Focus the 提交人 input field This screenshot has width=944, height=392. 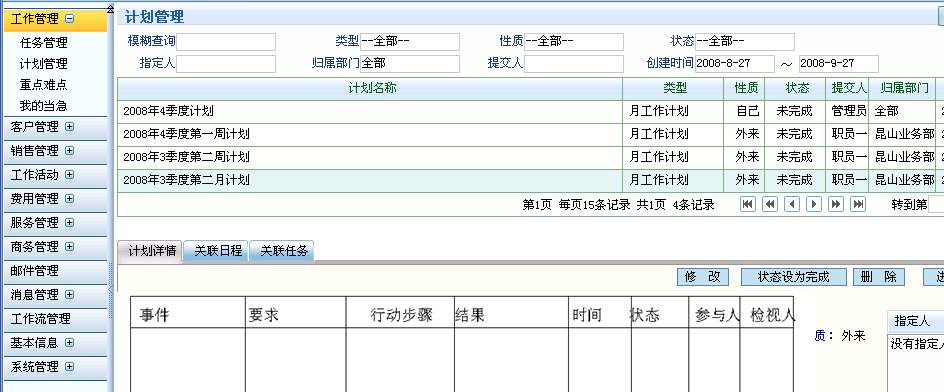pyautogui.click(x=574, y=64)
